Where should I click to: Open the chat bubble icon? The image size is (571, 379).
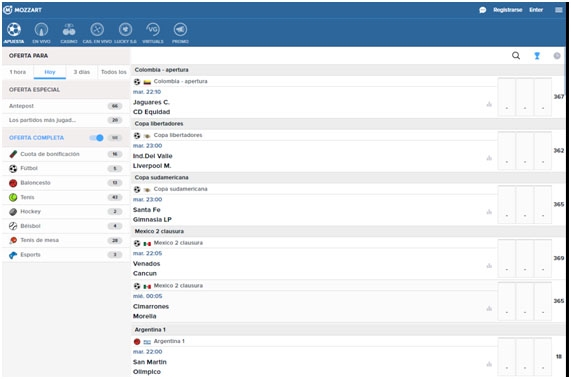click(x=483, y=10)
